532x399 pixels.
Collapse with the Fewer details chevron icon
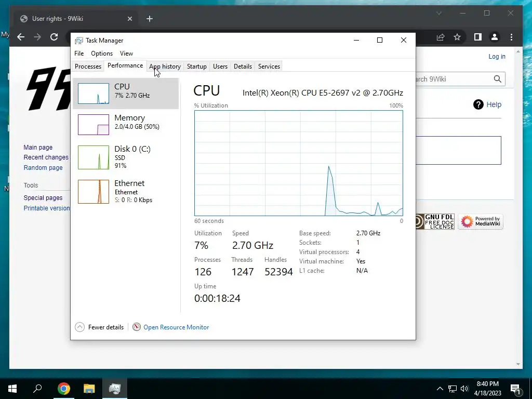tap(79, 327)
